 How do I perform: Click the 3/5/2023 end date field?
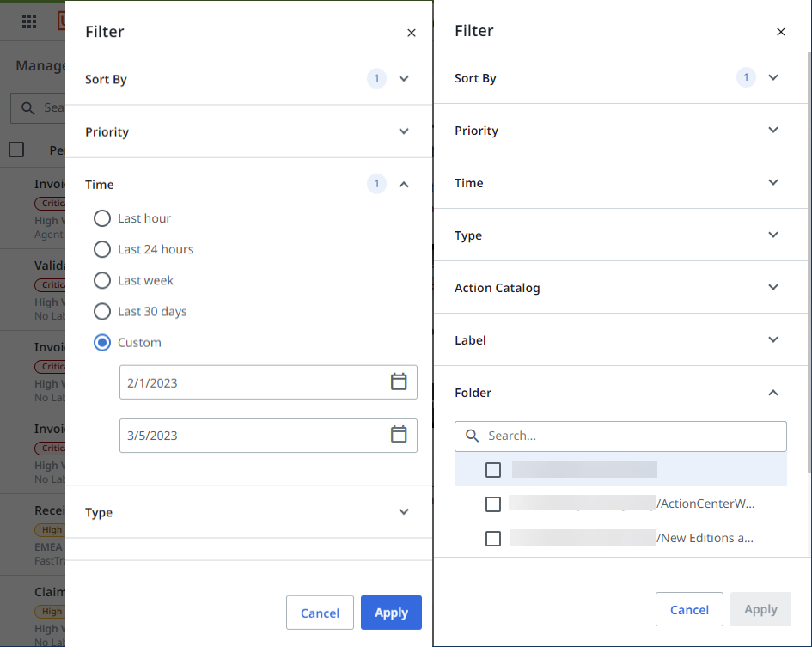[x=253, y=435]
